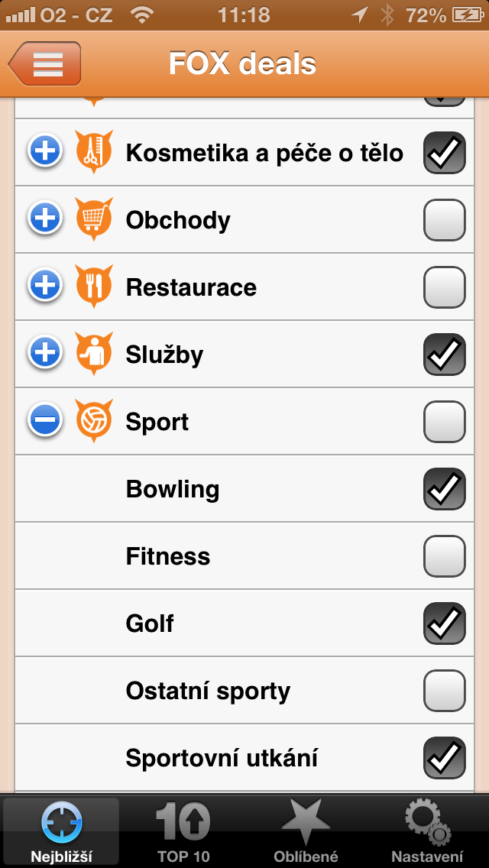This screenshot has width=489, height=868.
Task: Tap the Sportovní utkání row label
Action: tap(222, 759)
